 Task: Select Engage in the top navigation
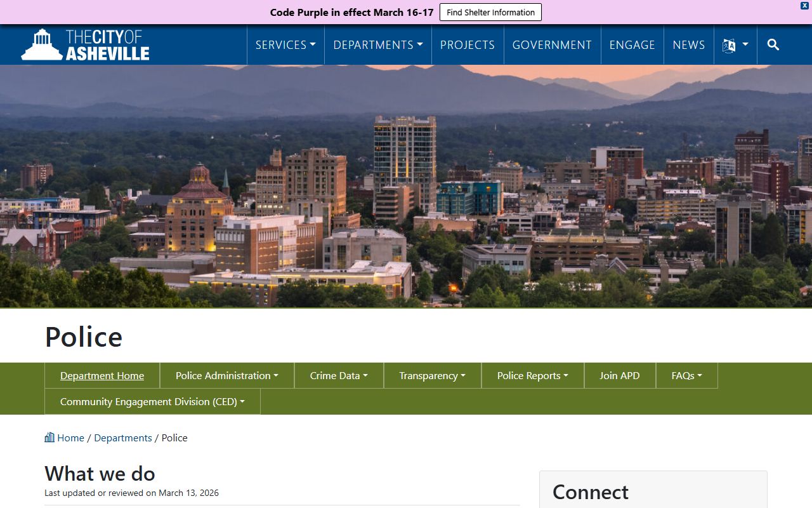pos(632,45)
